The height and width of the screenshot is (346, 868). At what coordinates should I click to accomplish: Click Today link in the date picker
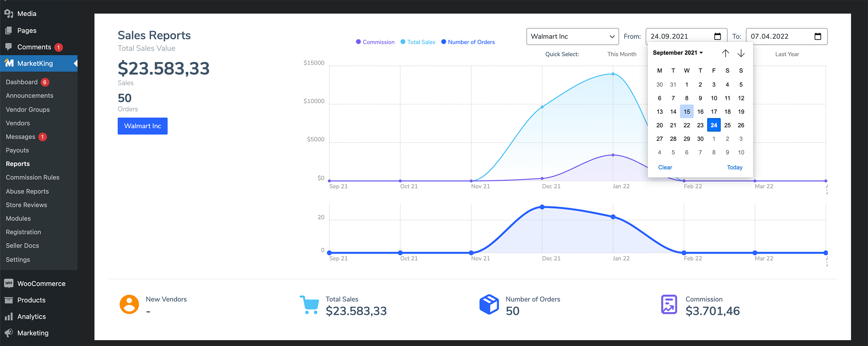[734, 168]
